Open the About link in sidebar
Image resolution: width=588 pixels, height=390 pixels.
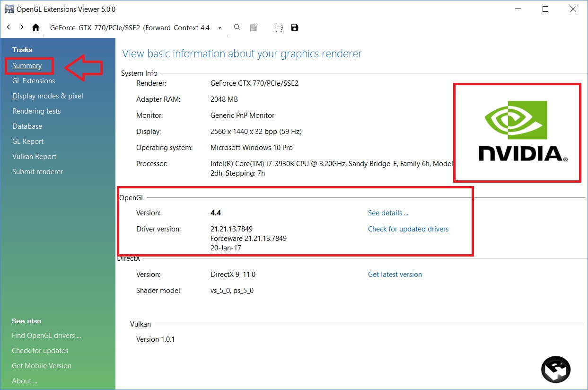coord(25,381)
